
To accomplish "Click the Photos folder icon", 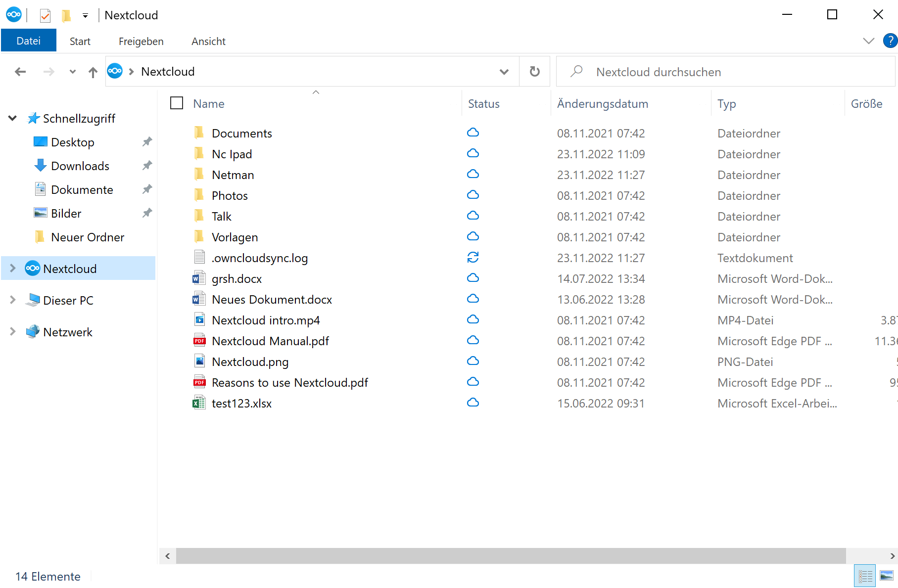I will [x=199, y=195].
